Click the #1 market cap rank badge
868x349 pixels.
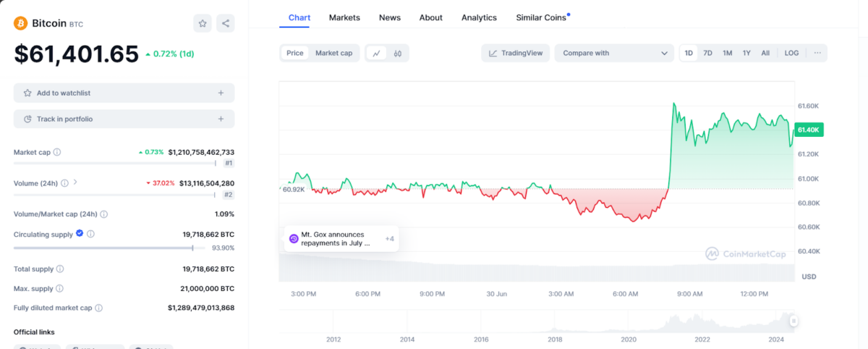click(x=228, y=164)
